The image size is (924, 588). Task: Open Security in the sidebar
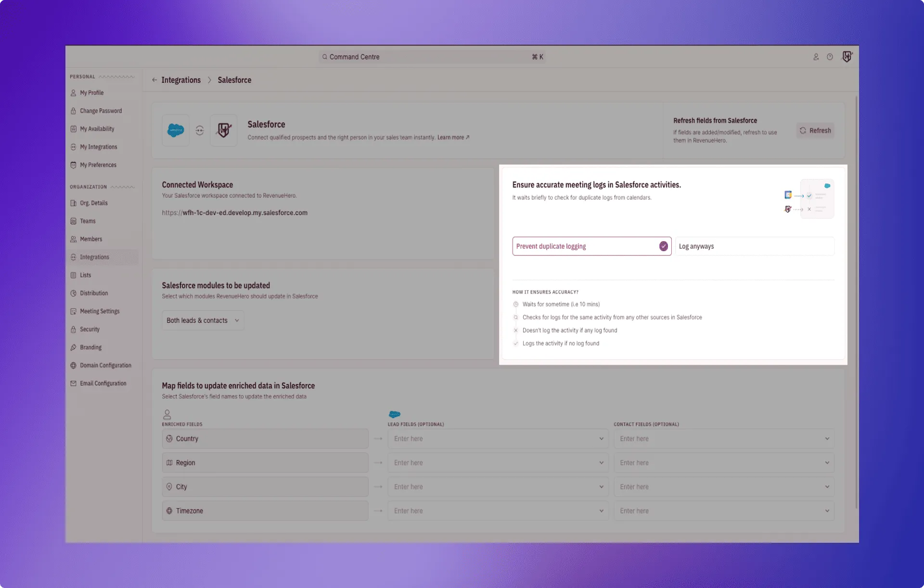[90, 329]
